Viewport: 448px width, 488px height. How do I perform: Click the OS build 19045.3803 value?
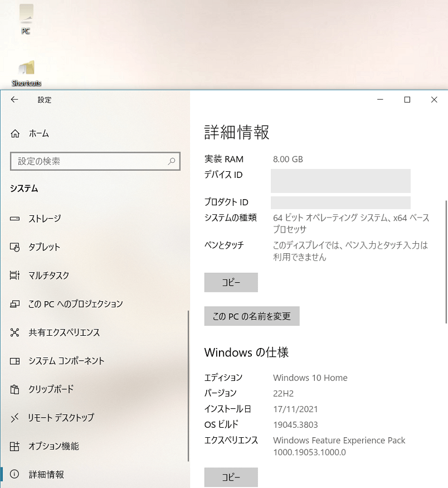click(295, 425)
